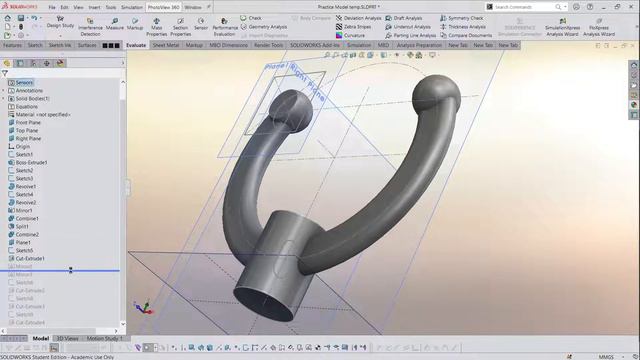Screen dimensions: 640x360
Task: Select Cut-Extrude1 feature
Action: coord(27,258)
